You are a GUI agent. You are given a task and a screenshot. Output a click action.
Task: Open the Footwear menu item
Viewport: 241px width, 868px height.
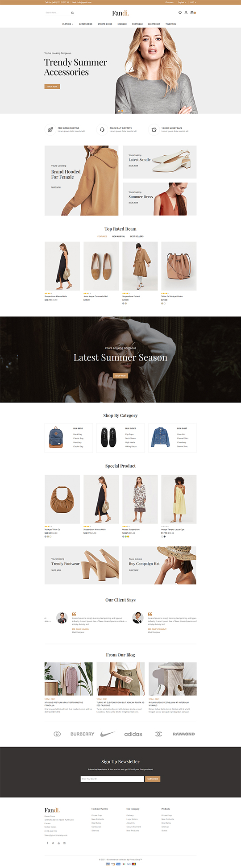click(x=137, y=24)
